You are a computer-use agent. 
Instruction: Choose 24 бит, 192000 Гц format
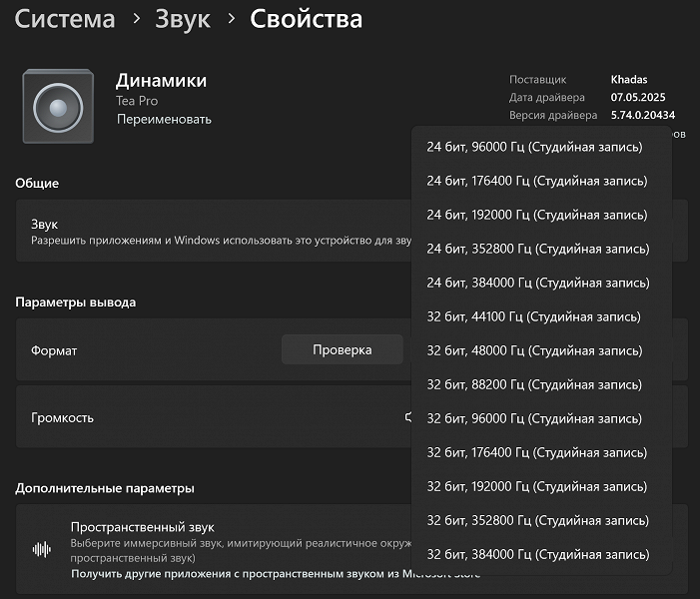pos(536,215)
